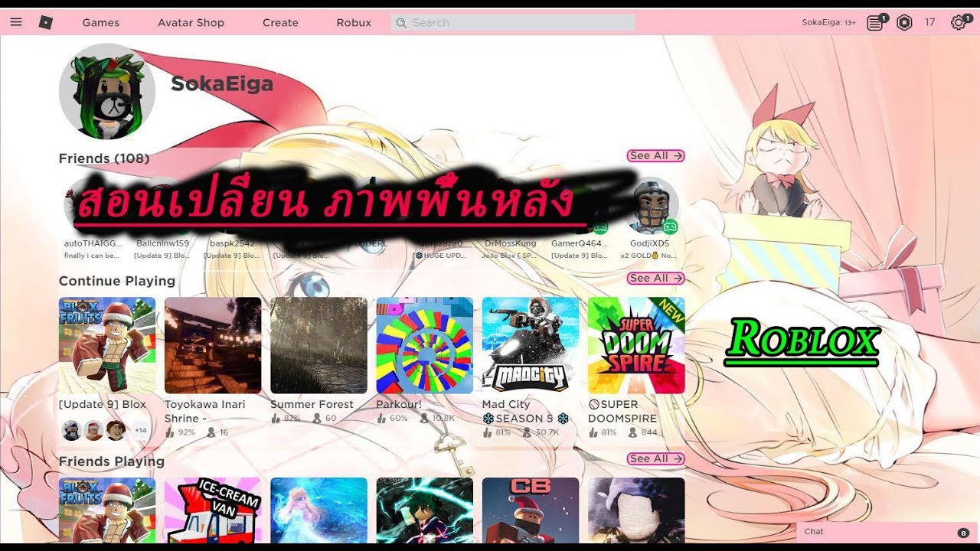Open the SokaEiga profile avatar
This screenshot has width=980, height=551.
pyautogui.click(x=107, y=92)
